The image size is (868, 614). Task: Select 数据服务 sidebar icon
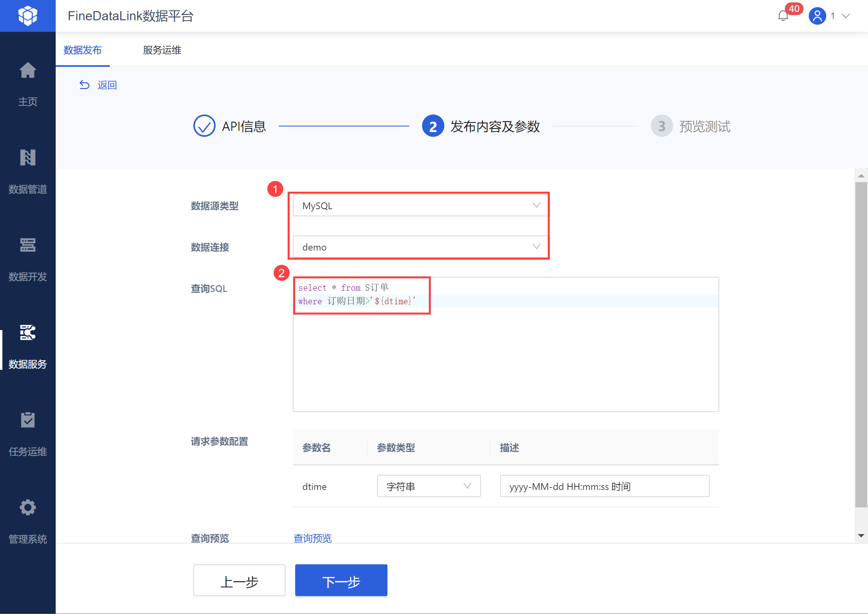27,333
